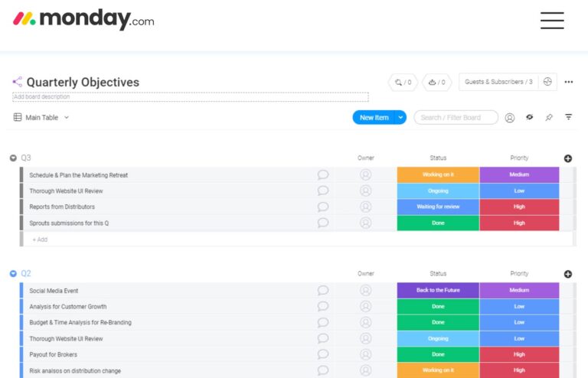This screenshot has height=378, width=588.
Task: Expand the New Item dropdown arrow
Action: 400,118
